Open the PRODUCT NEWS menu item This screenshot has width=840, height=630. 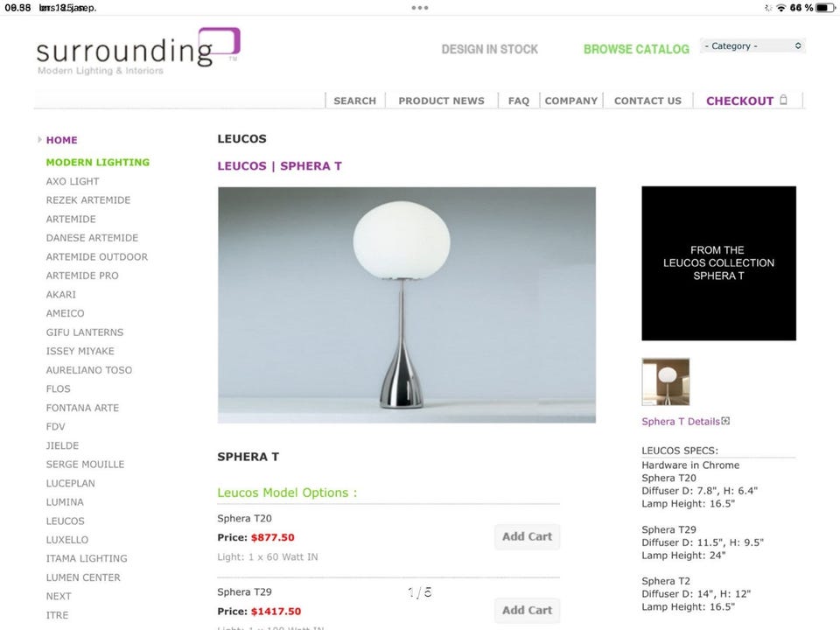(441, 101)
